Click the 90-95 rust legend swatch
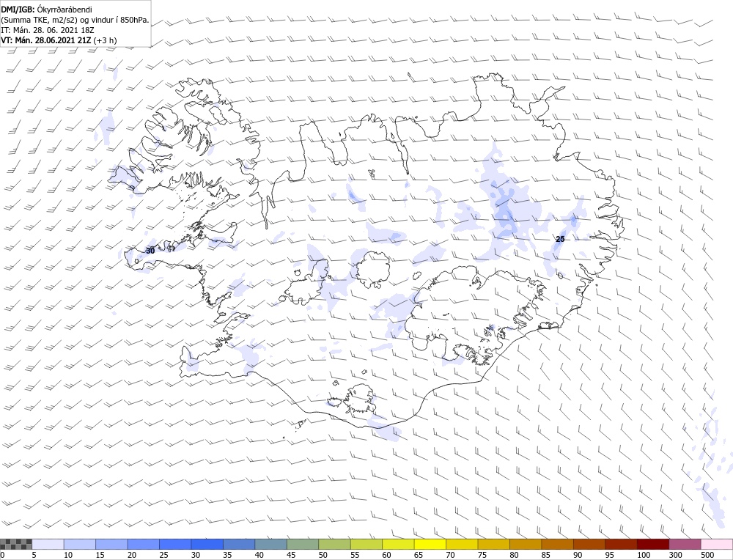 point(589,544)
